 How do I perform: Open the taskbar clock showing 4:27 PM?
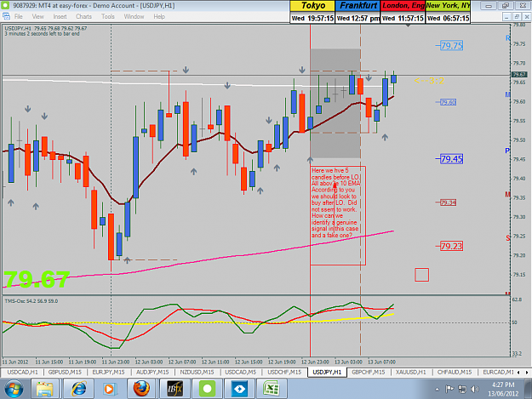pyautogui.click(x=503, y=389)
